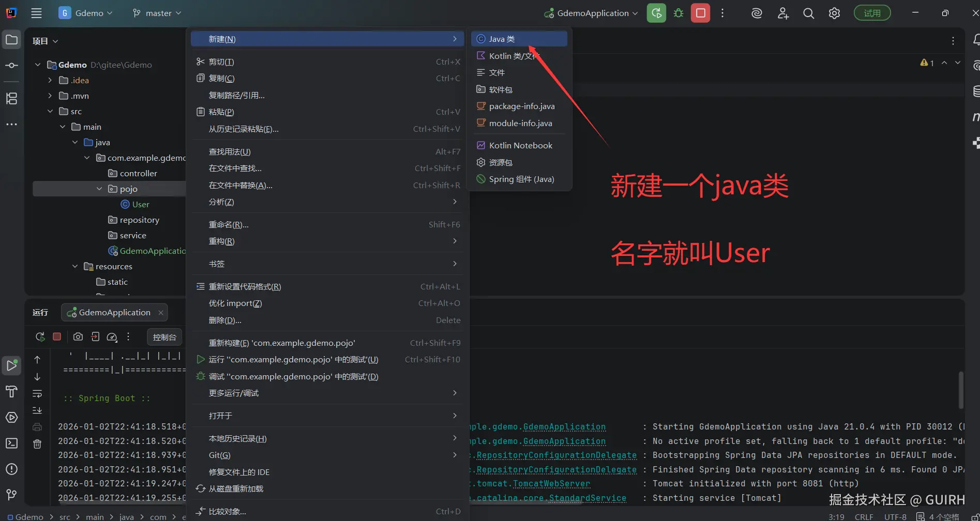Open the Commit tool window
Screen dimensions: 980x521
click(11, 66)
